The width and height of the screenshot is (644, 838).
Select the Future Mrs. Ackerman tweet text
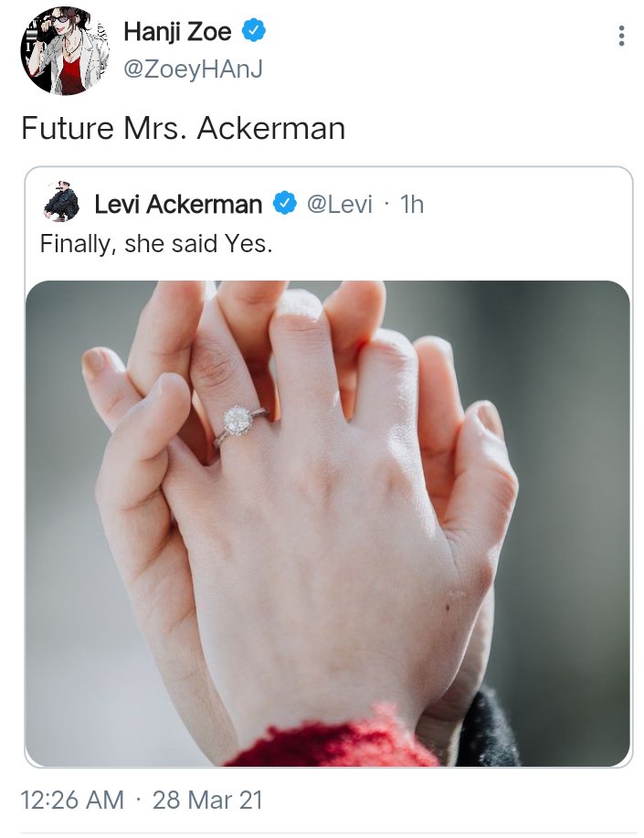tap(184, 128)
